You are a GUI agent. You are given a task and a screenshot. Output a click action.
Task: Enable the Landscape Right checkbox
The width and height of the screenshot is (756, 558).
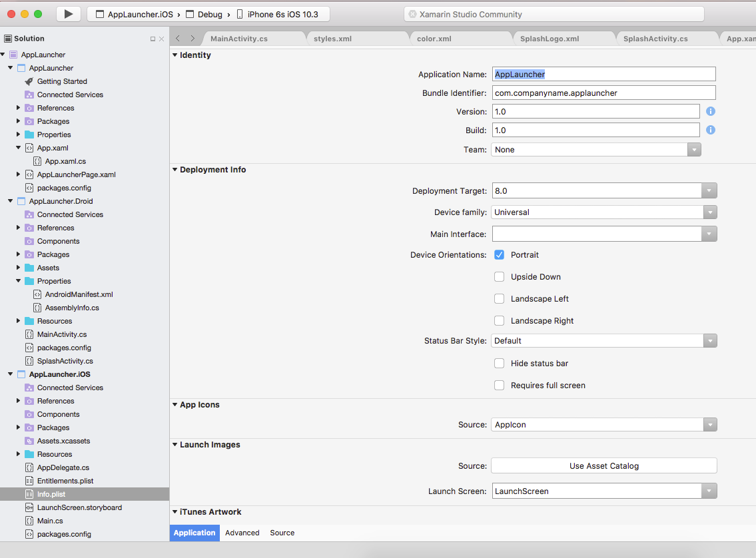tap(499, 320)
